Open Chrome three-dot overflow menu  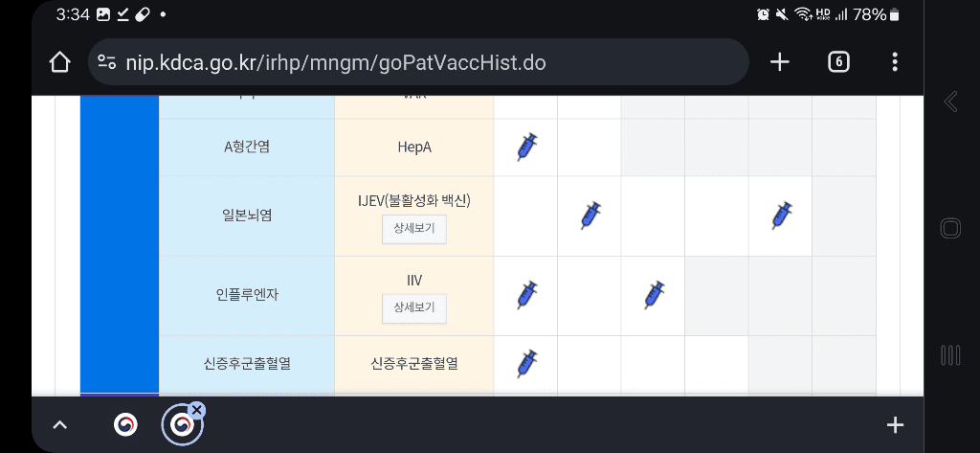(x=895, y=62)
